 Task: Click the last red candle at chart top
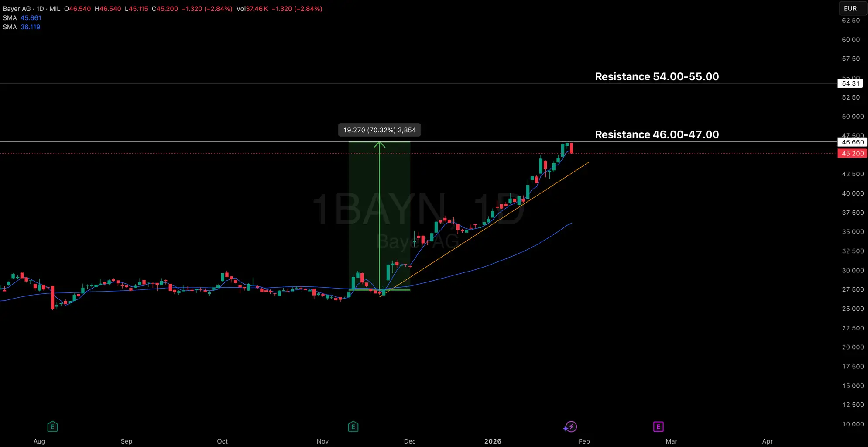pos(571,148)
